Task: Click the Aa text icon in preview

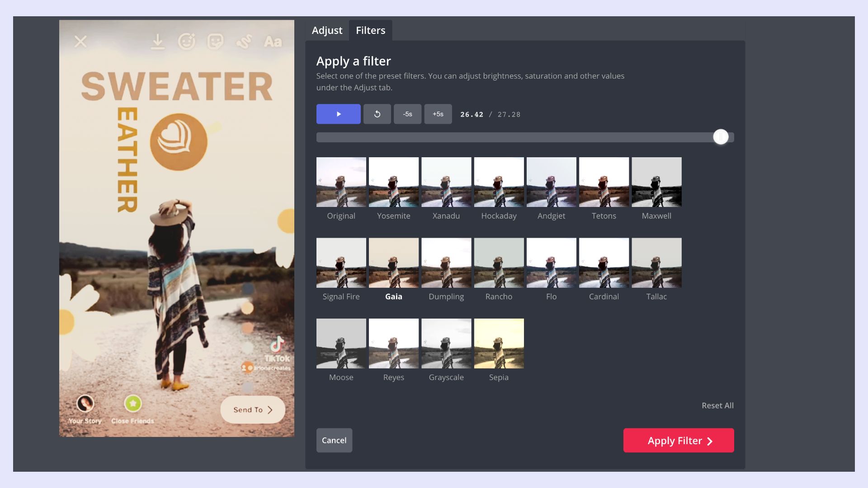Action: coord(273,42)
